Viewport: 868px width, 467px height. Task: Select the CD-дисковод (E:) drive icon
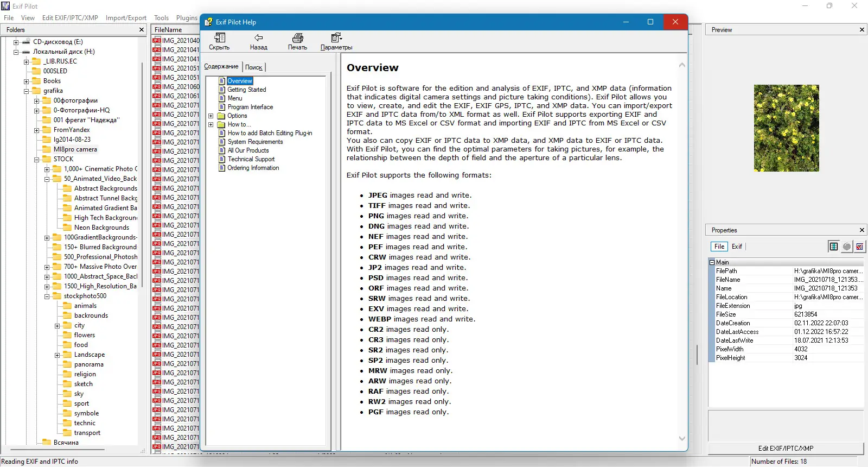(x=26, y=42)
